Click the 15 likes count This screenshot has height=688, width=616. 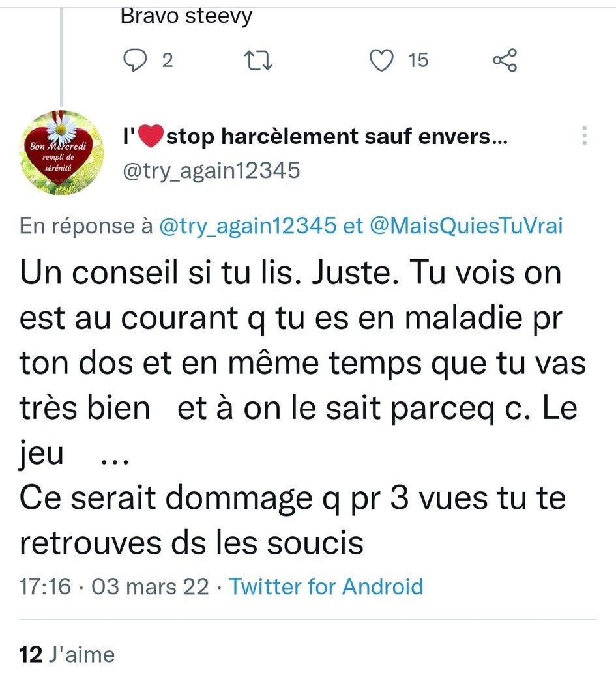[418, 61]
